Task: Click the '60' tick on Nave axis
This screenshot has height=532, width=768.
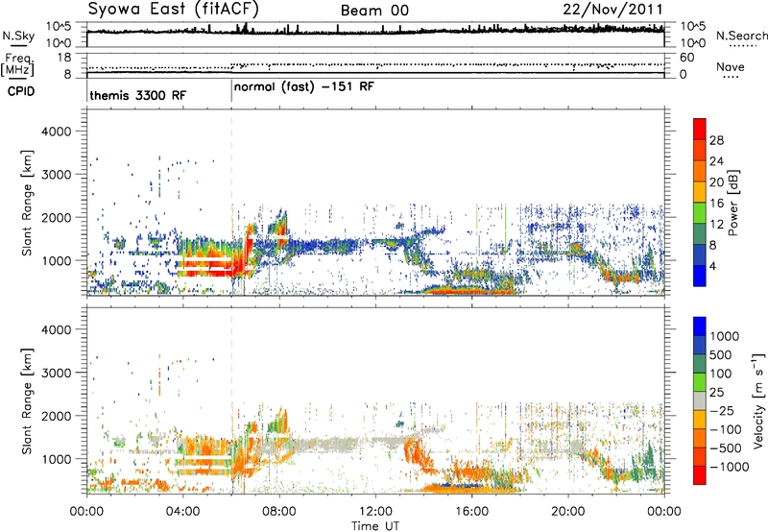Action: pos(686,58)
